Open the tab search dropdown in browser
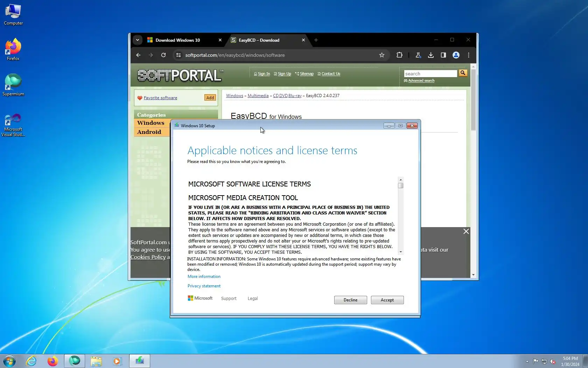Screen dimensions: 588x368 [x=138, y=40]
